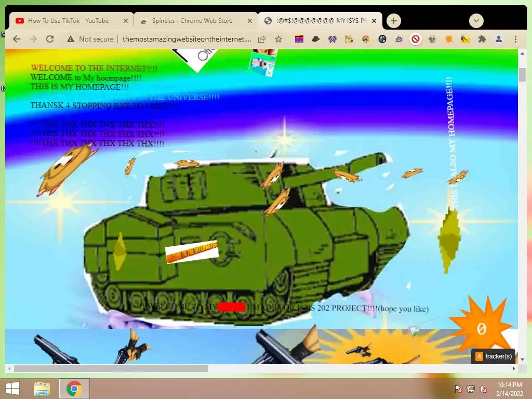This screenshot has width=532, height=399.
Task: Open the rainbow Spincles extension icon
Action: [x=365, y=39]
